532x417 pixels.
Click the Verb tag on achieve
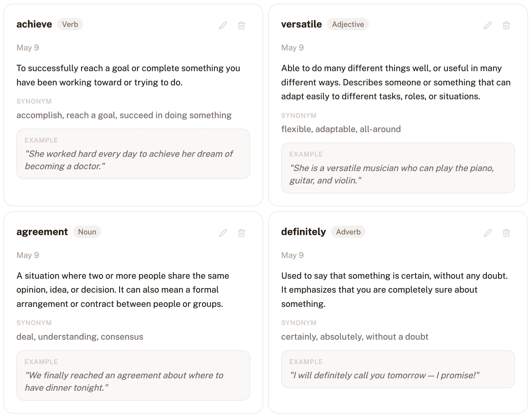coord(70,24)
